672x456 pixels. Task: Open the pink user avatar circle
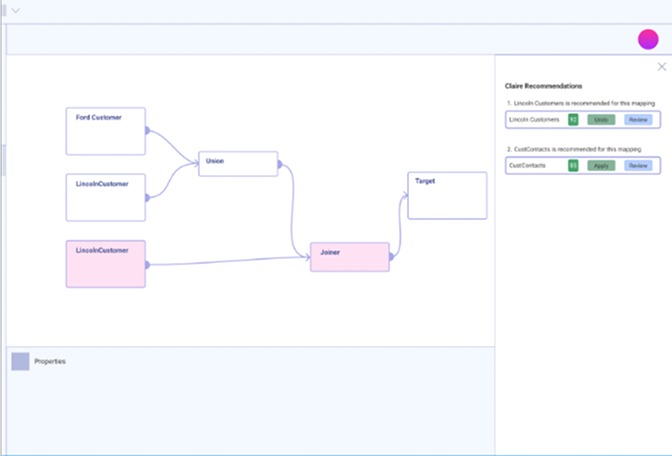tap(648, 39)
